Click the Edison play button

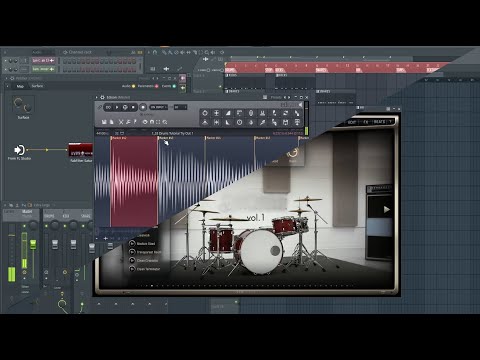tap(117, 107)
